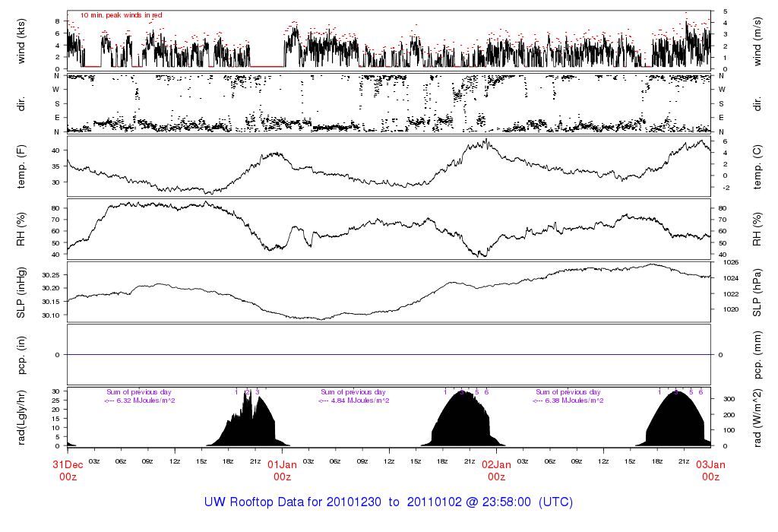Click the '6.32 MJoules/m^2' annotation

click(145, 401)
